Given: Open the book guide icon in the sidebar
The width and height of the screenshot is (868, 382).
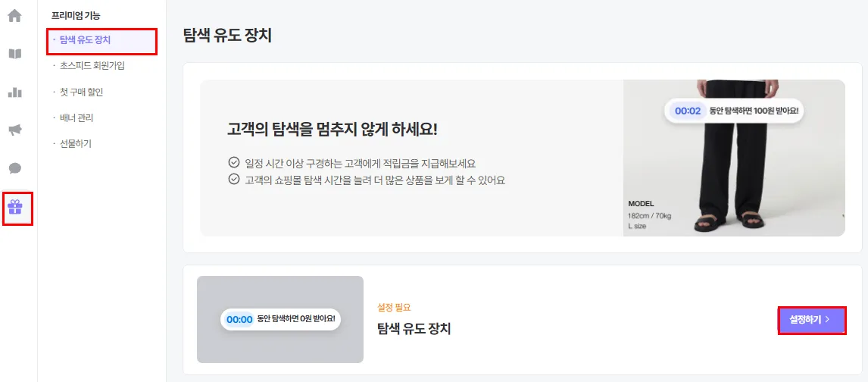Looking at the screenshot, I should coord(15,54).
